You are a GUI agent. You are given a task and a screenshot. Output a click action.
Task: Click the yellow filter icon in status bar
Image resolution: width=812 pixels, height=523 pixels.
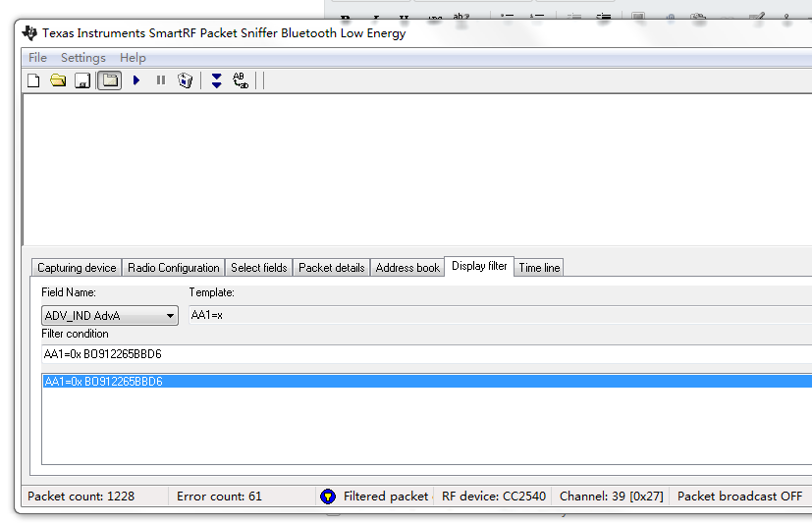(x=328, y=497)
